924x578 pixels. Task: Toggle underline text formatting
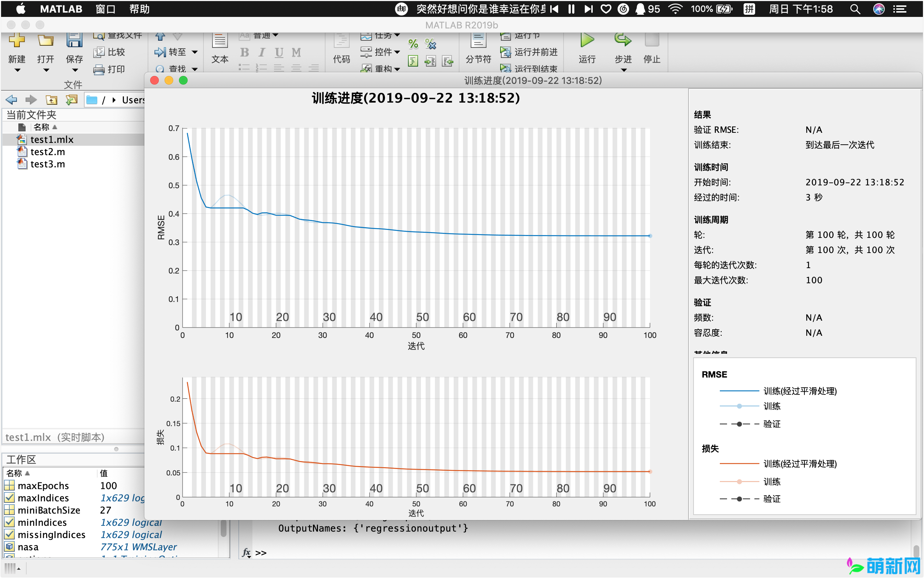pyautogui.click(x=279, y=53)
